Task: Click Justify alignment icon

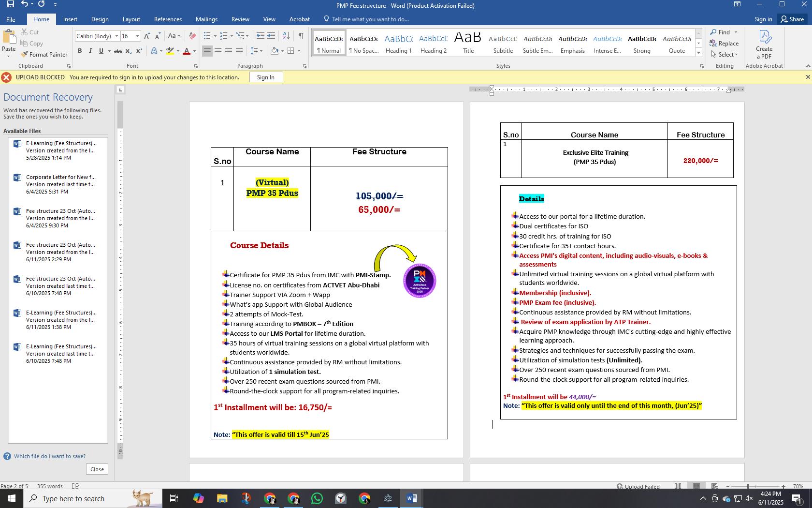Action: (239, 51)
